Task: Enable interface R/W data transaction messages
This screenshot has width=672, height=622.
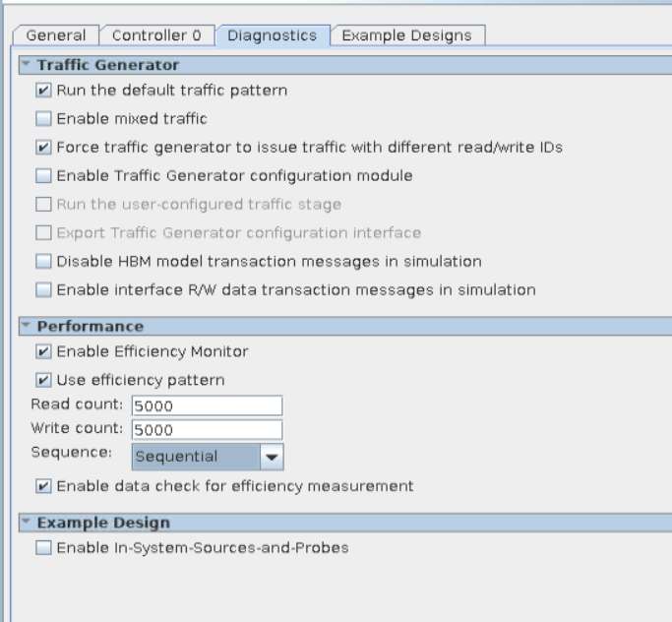Action: click(43, 290)
